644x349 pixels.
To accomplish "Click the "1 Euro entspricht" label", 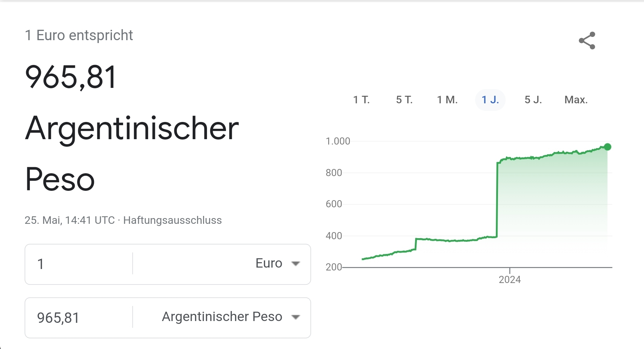I will click(79, 36).
